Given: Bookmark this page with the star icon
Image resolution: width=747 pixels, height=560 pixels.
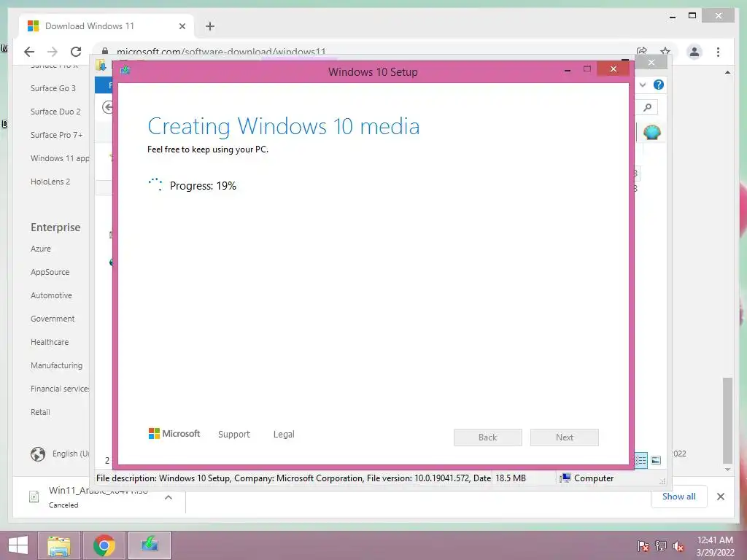Looking at the screenshot, I should pos(665,51).
